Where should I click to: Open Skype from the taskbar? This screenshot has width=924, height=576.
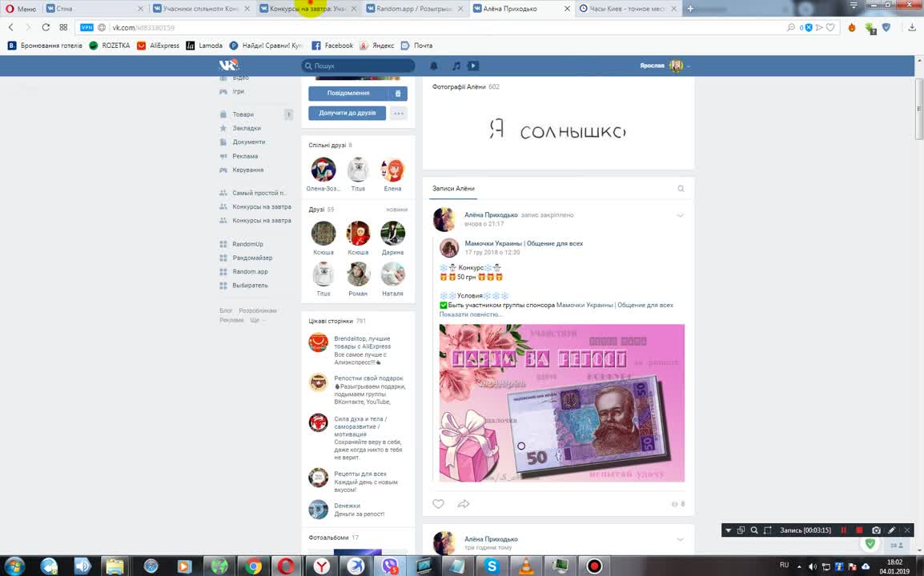click(492, 566)
